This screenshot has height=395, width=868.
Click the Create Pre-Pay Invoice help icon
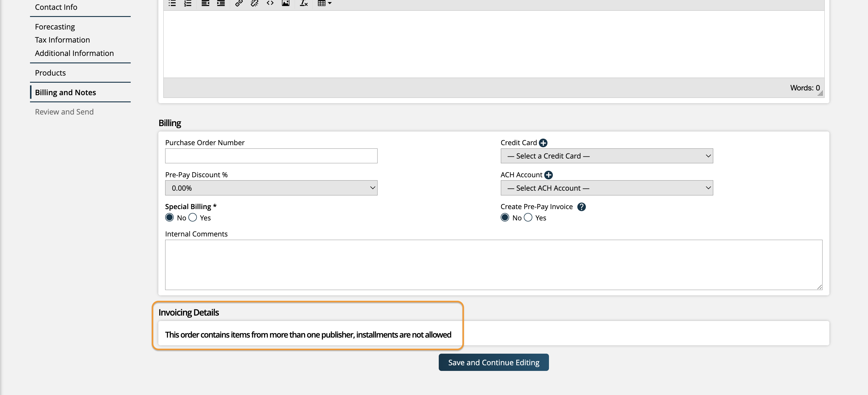coord(582,206)
